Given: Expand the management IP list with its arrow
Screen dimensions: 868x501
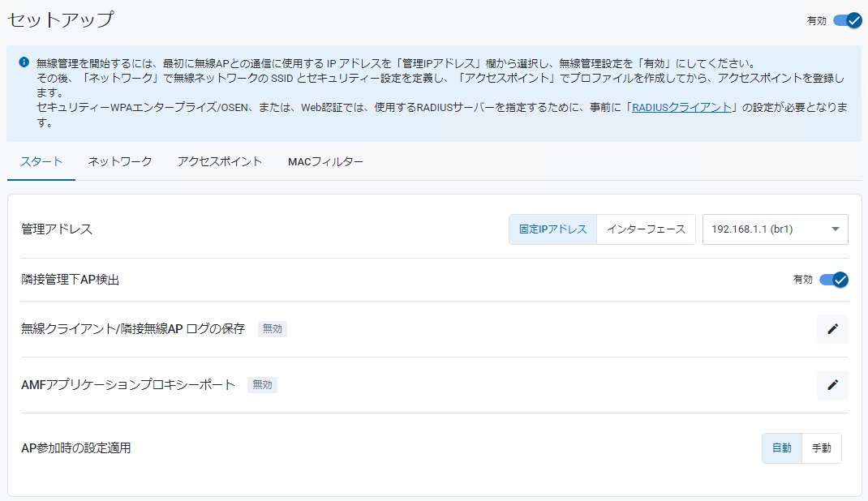Looking at the screenshot, I should (x=836, y=229).
